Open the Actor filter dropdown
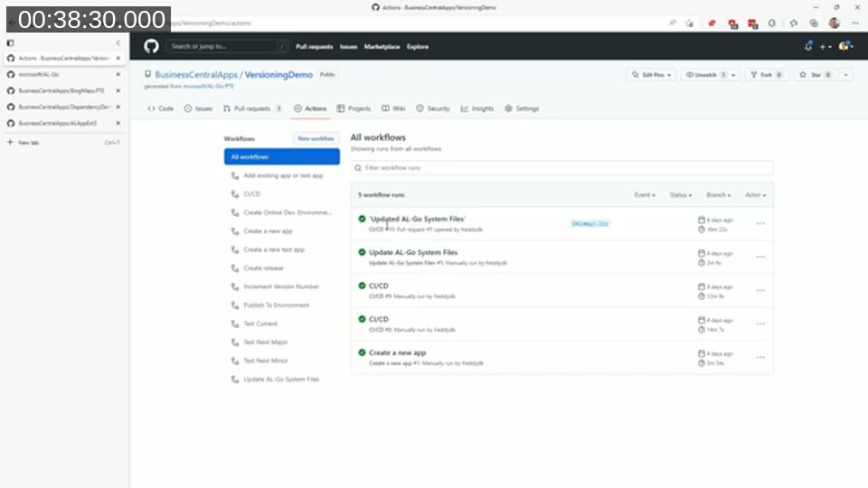 (756, 195)
